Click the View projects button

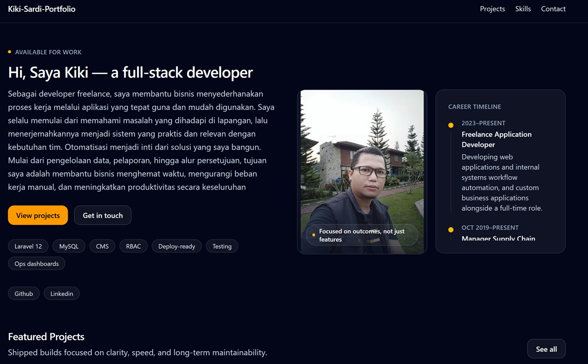click(37, 215)
